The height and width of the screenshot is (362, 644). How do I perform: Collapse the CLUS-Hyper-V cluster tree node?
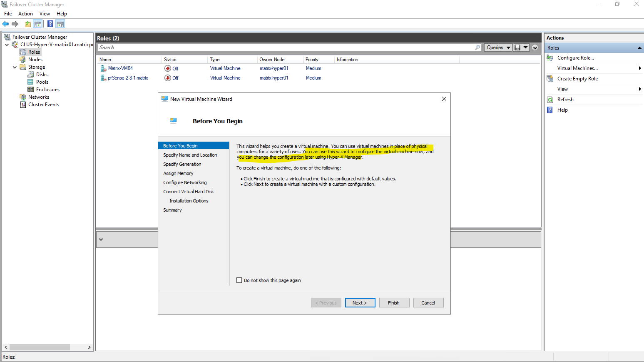7,45
